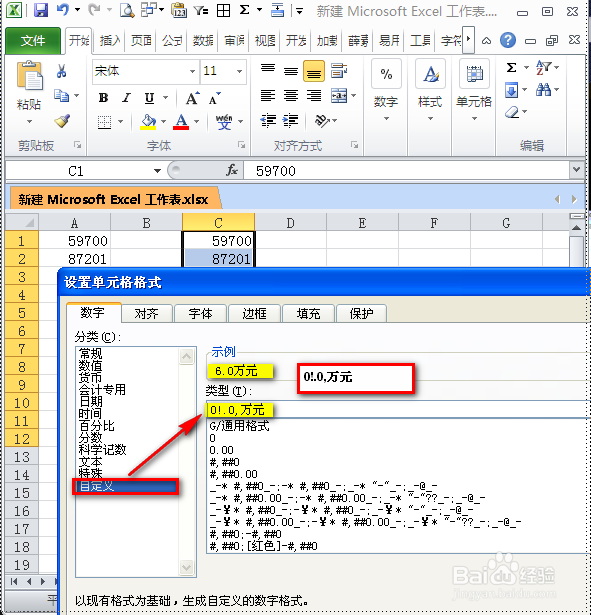This screenshot has height=615, width=591.
Task: Open the 对齐 tab in format dialog
Action: 147,313
